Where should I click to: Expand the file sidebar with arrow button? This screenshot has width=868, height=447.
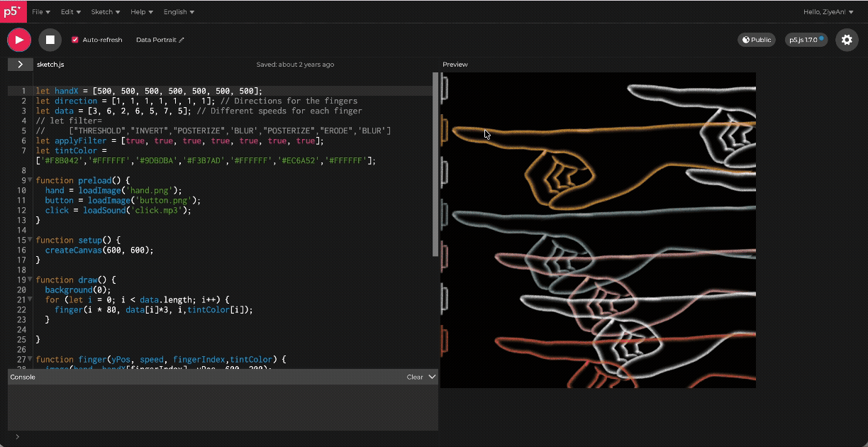click(20, 65)
